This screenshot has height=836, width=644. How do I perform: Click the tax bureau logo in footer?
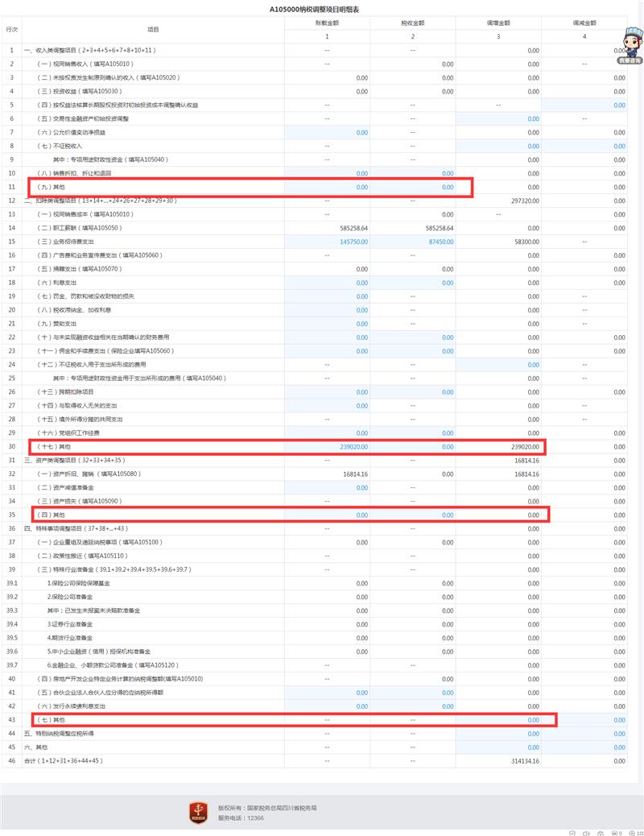click(x=198, y=811)
